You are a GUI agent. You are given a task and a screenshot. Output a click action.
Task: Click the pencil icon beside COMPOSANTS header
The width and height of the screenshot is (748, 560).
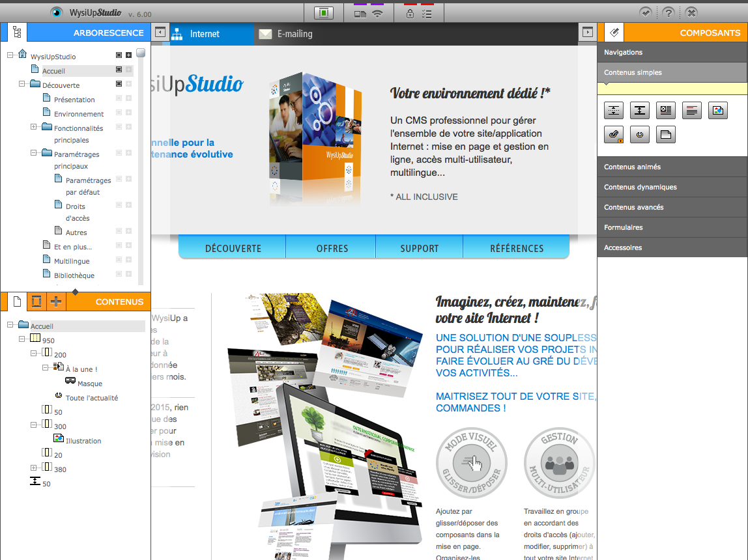614,33
